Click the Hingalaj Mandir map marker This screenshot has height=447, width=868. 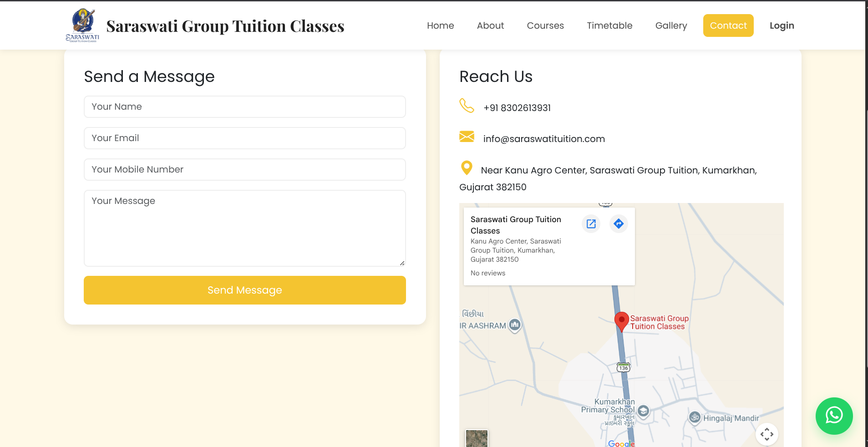pyautogui.click(x=694, y=417)
